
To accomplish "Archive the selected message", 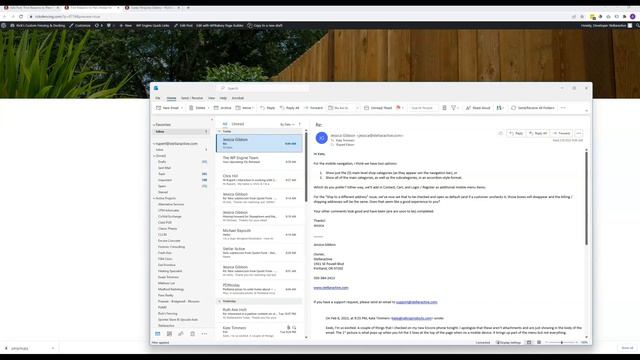I will (222, 108).
